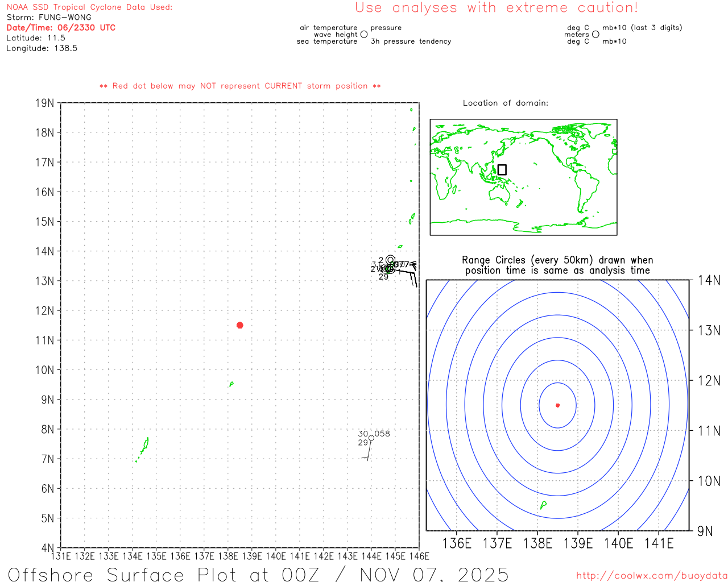Click the station cluster circle near 13.5N 145E
Screen dimensions: 728x582
point(390,268)
